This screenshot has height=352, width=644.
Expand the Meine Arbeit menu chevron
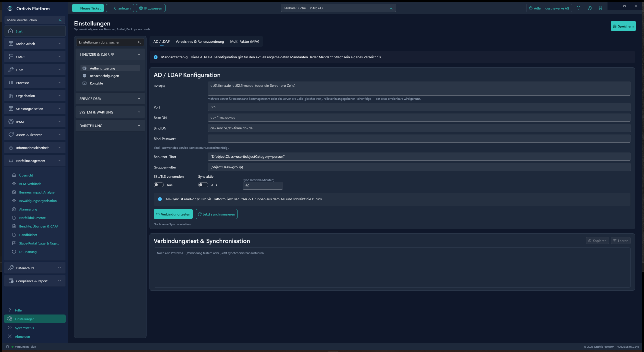(x=59, y=43)
